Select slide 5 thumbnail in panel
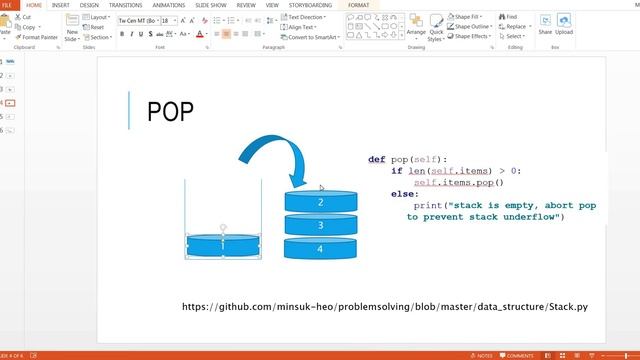The width and height of the screenshot is (640, 360). click(x=10, y=117)
